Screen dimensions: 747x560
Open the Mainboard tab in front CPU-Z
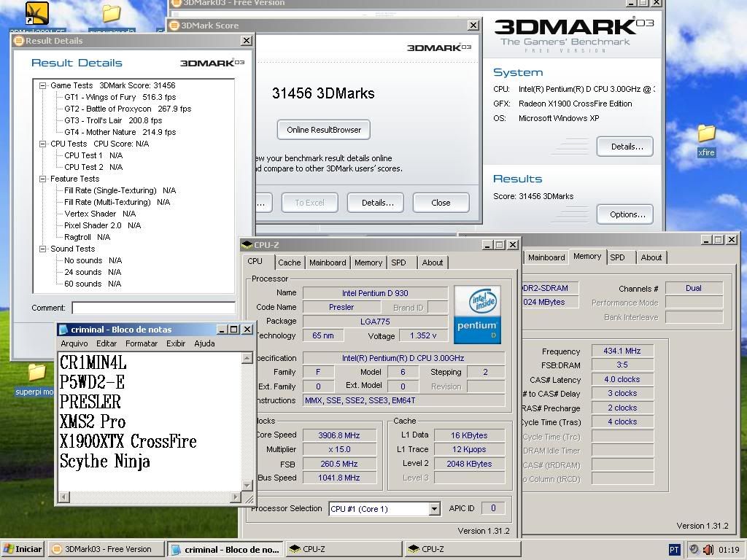tap(328, 262)
